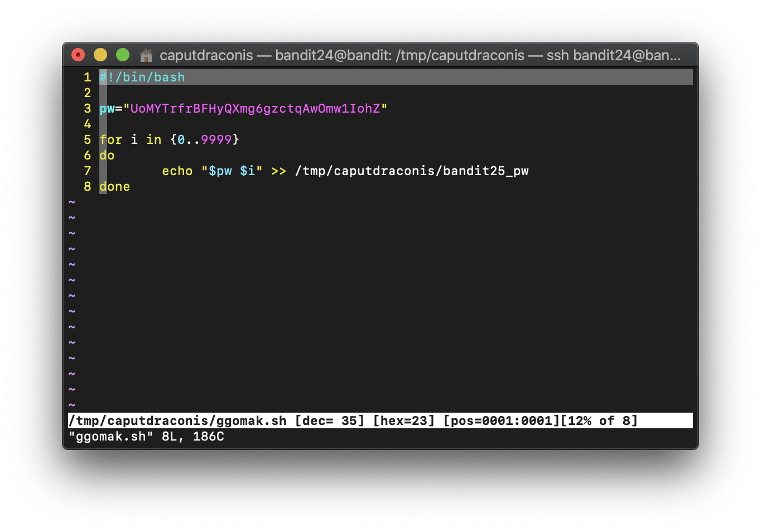
Task: Click the range end value 9999
Action: [216, 139]
